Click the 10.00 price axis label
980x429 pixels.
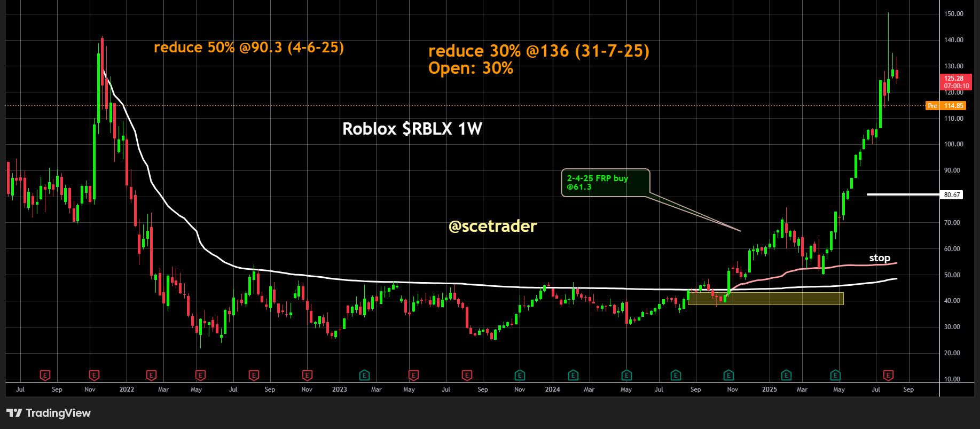coord(952,379)
